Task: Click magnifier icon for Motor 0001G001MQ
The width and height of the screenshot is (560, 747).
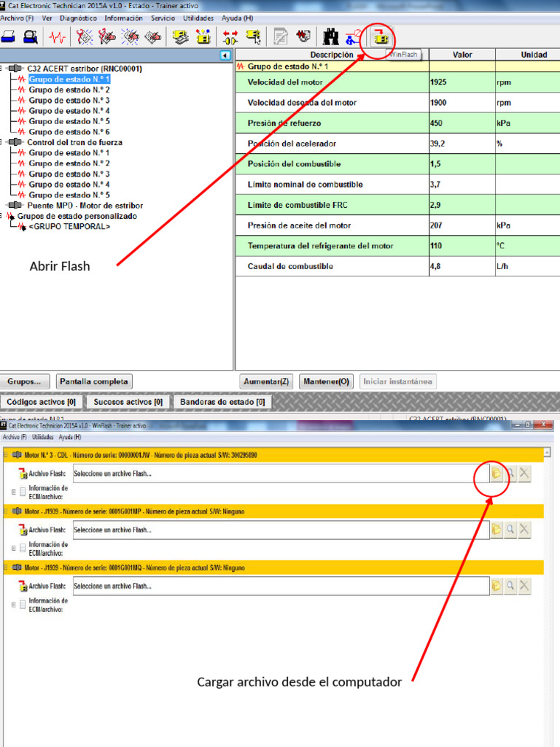Action: (x=510, y=586)
